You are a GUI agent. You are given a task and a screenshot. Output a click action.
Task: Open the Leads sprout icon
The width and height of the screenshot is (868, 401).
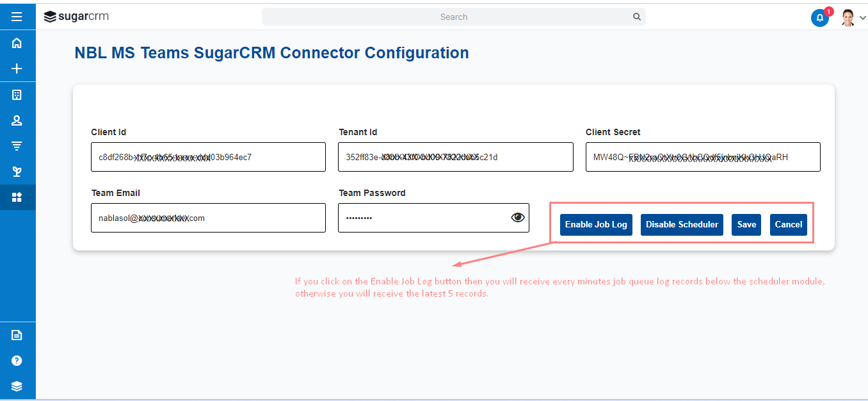17,172
